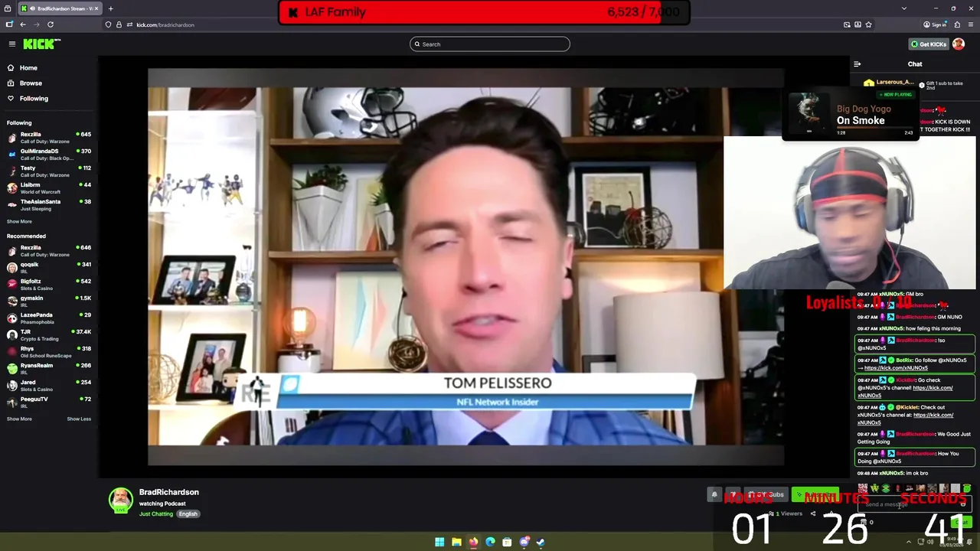Click the address bar URL kick.com/bradrichardson

[165, 24]
